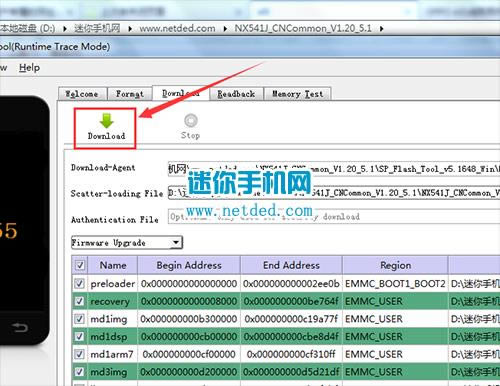Screen dimensions: 500x386
Task: Tap the back arrow on phone preview
Action: tap(20, 328)
